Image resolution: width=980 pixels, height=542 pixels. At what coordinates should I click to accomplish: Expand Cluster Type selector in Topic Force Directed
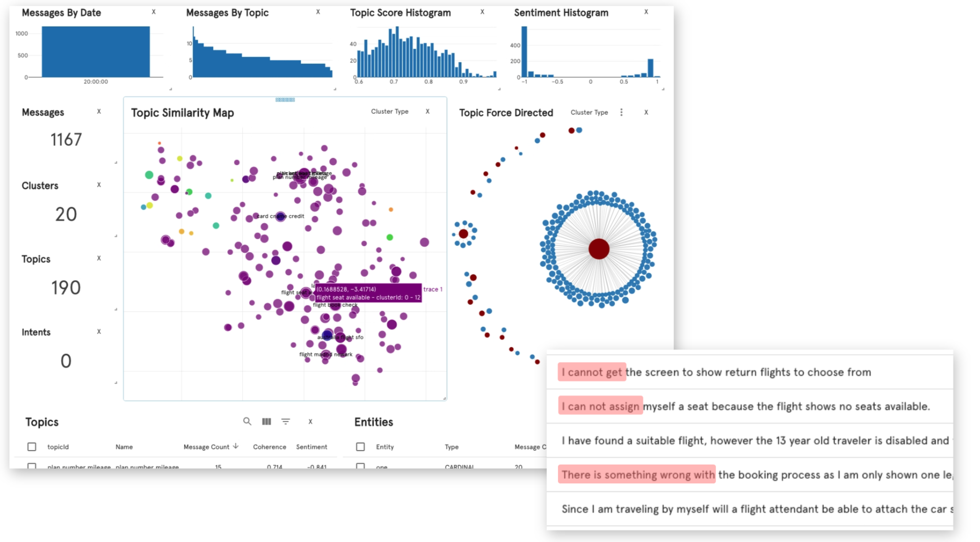point(589,112)
